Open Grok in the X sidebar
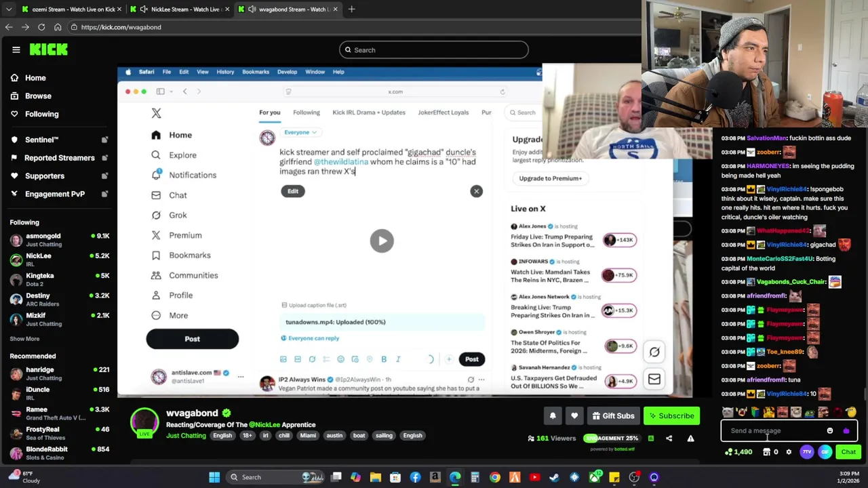 click(x=170, y=215)
